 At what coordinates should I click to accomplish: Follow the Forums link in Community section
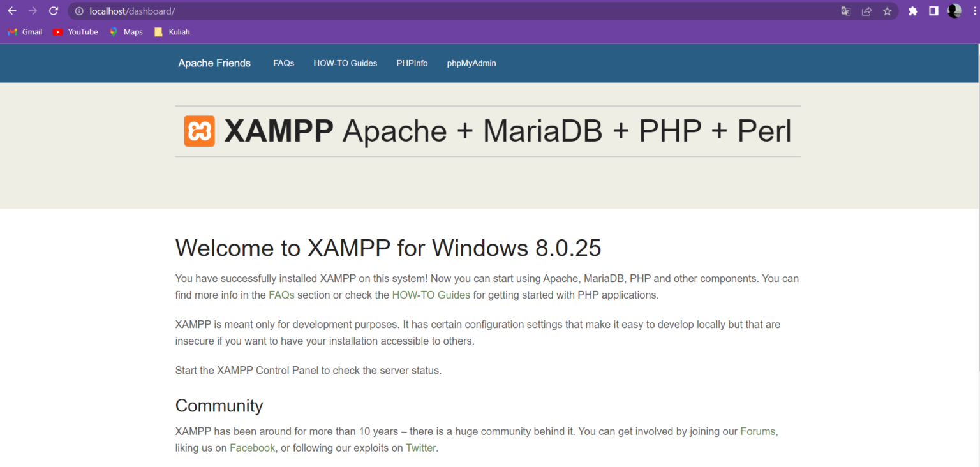click(x=757, y=431)
